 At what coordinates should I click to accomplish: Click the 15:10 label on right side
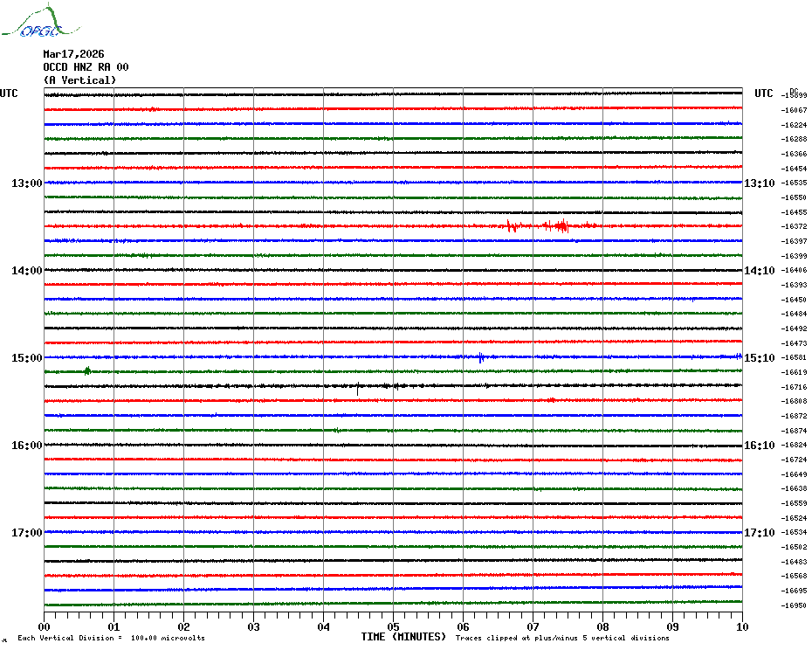click(759, 358)
